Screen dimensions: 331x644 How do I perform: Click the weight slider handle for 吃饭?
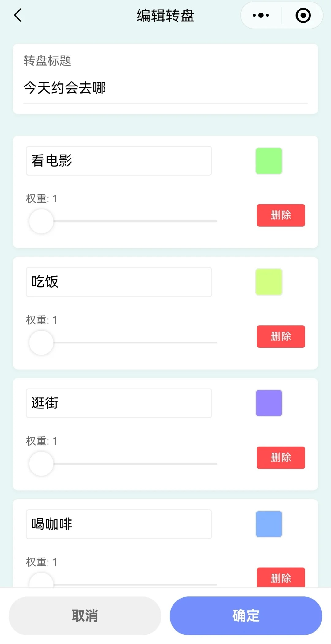point(41,343)
